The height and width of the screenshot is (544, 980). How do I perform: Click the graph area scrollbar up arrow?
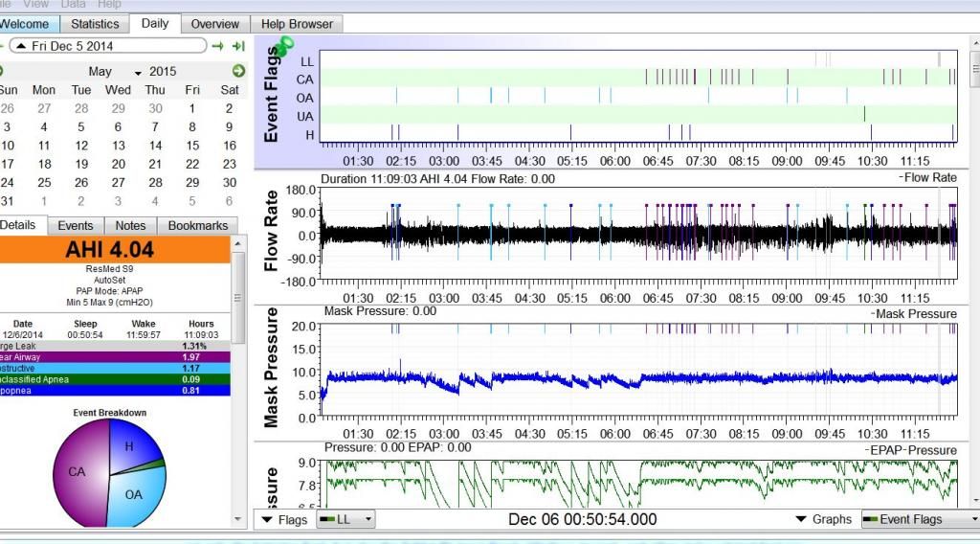click(x=975, y=43)
